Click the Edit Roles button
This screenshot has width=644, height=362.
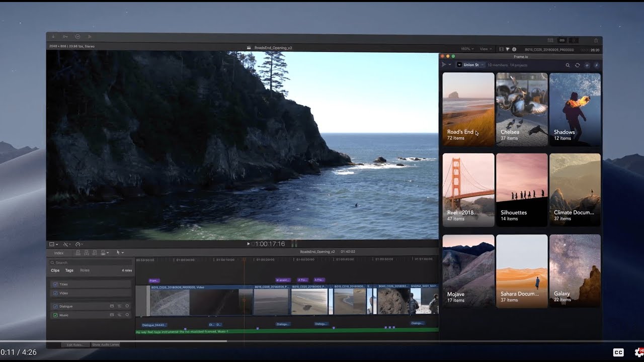pos(75,345)
